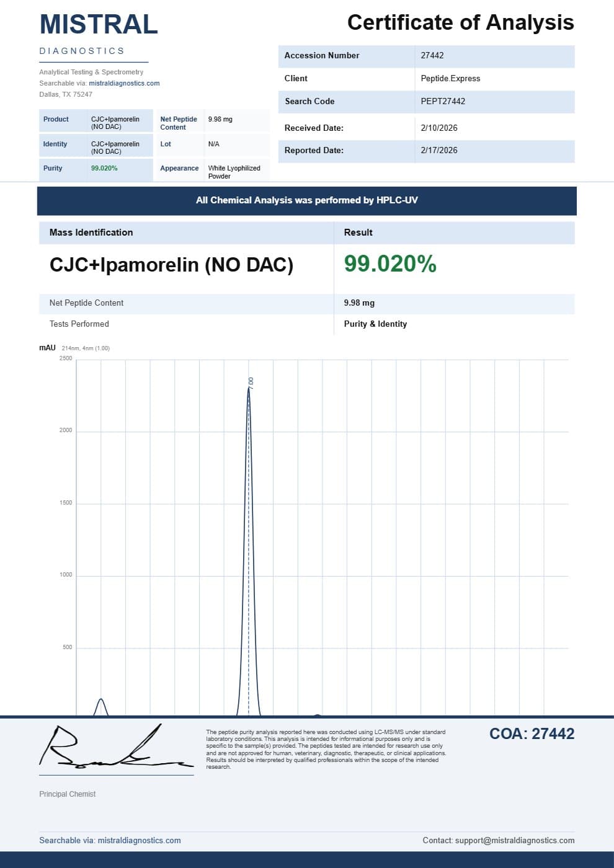614x868 pixels.
Task: Select the client name Peptide.Express
Action: tap(450, 78)
